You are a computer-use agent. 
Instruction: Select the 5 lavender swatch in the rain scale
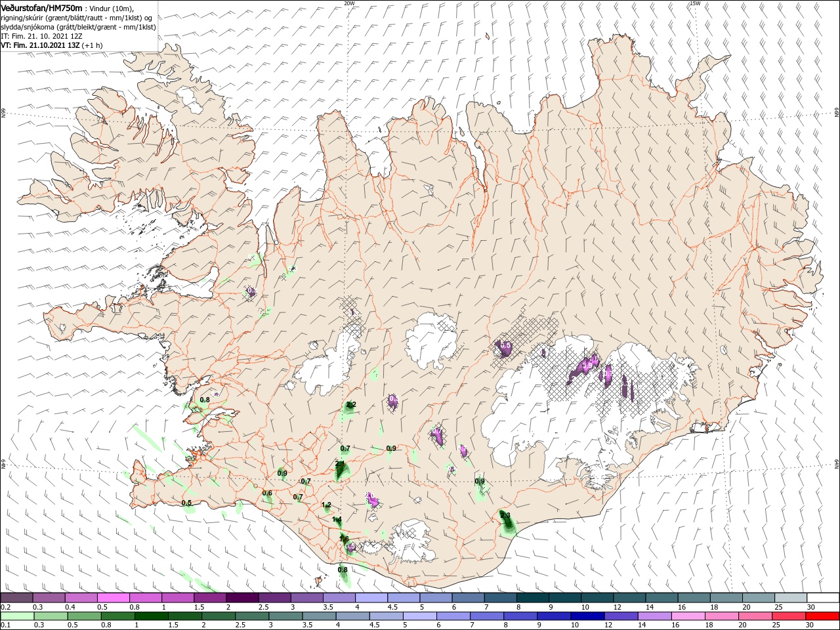point(420,616)
